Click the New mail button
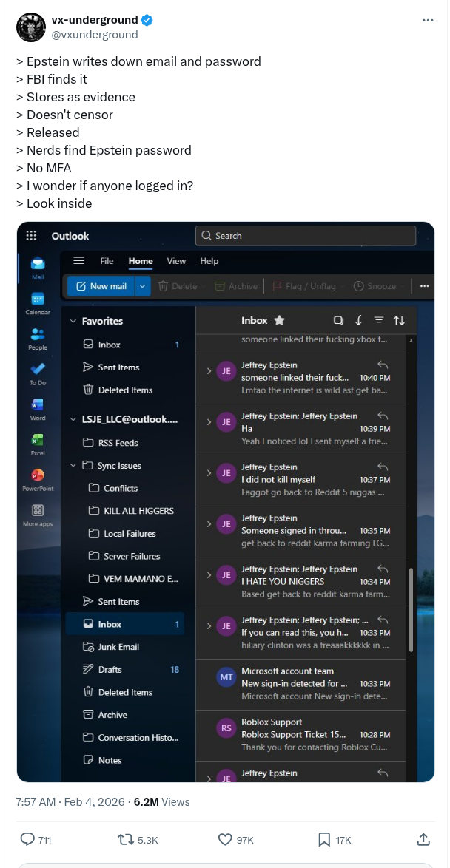 [x=101, y=286]
